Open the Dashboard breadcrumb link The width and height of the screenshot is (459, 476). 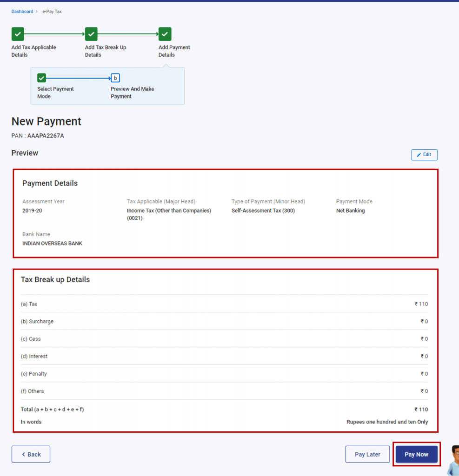click(22, 11)
